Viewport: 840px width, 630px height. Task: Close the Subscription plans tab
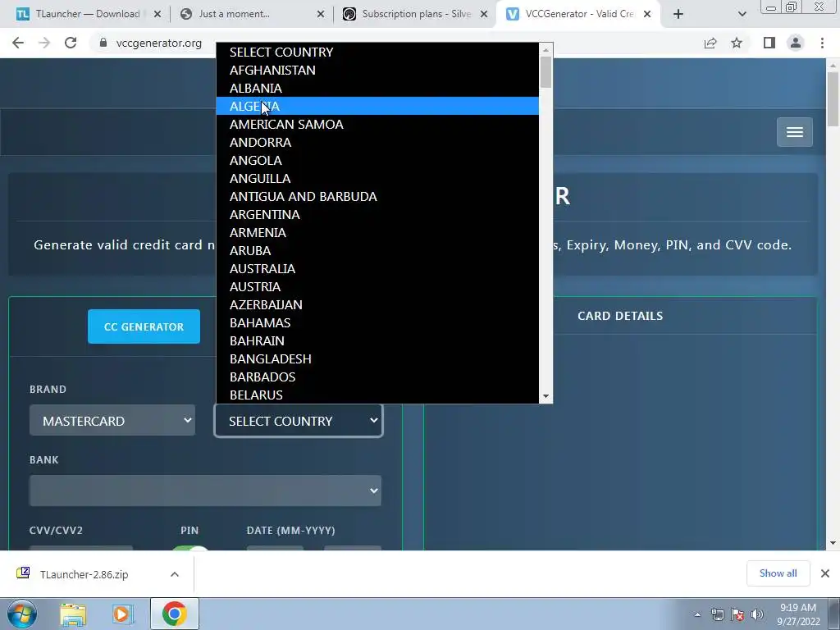click(x=484, y=15)
